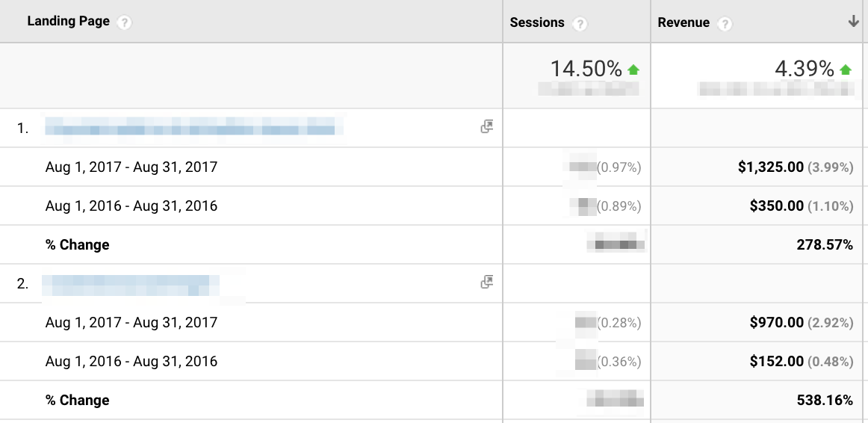Select the $1,325.00 revenue cell
Screen dimensions: 868x423
[x=770, y=167]
